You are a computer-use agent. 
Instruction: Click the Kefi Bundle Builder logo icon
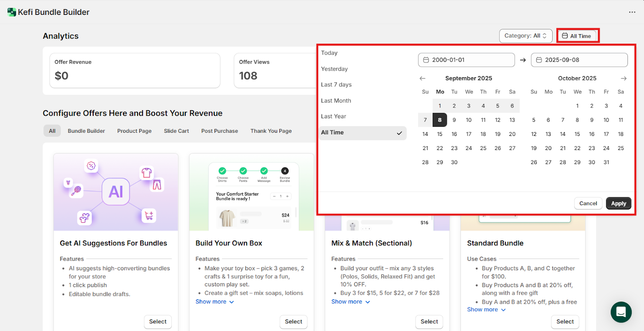coord(12,12)
